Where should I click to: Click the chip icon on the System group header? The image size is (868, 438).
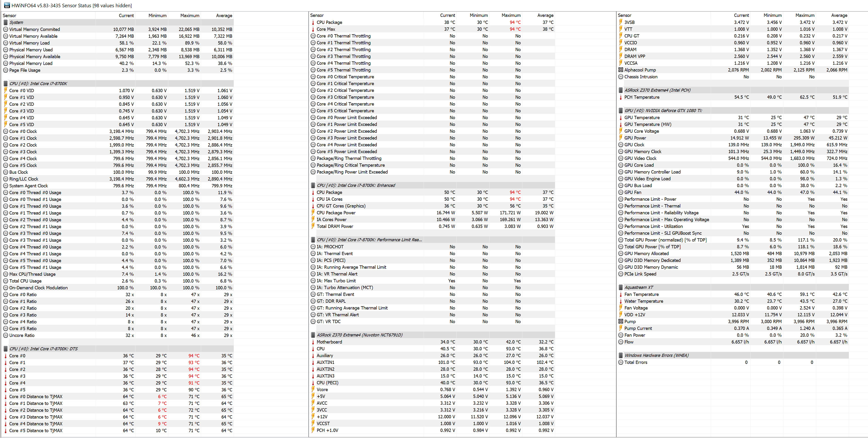[x=5, y=22]
